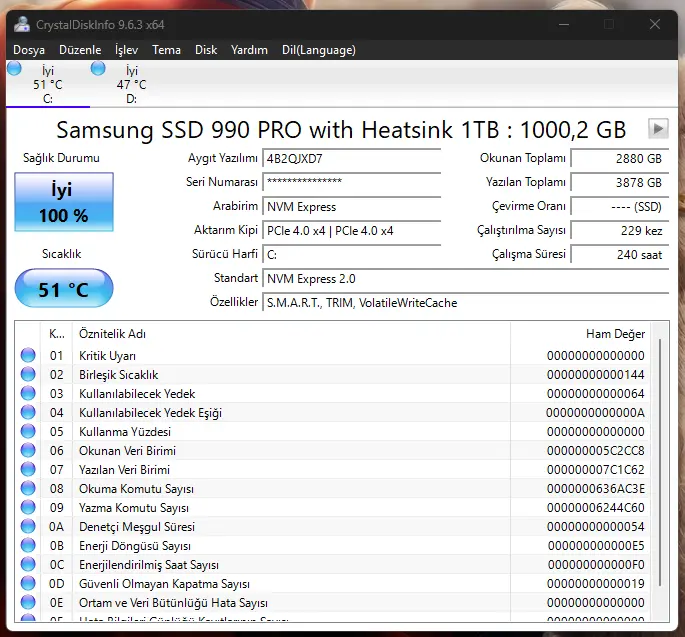Select raw value 00000000000E5

596,546
